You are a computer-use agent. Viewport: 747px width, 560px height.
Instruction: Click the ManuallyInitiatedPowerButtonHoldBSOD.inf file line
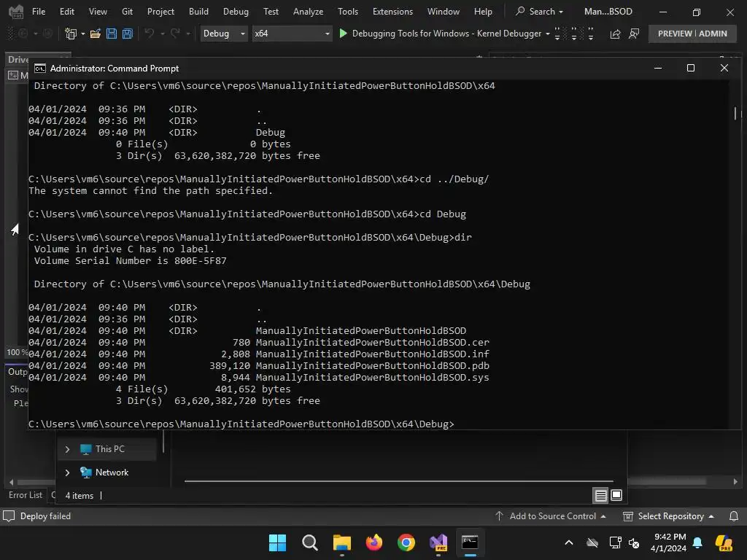[259, 354]
